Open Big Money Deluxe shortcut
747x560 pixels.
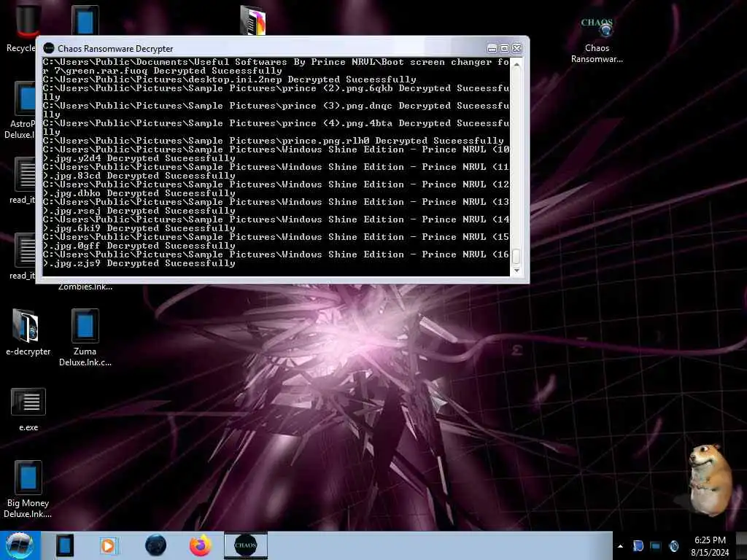[x=28, y=489]
